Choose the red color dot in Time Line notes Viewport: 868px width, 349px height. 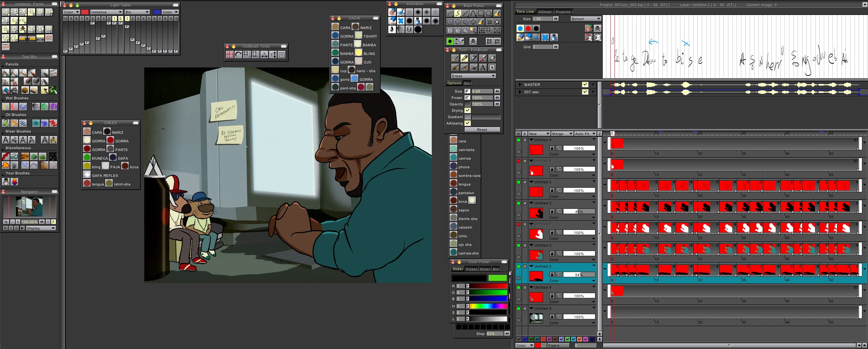528,29
